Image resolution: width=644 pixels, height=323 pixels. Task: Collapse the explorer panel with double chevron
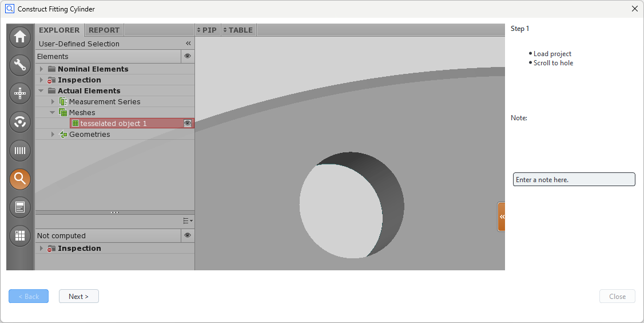[x=188, y=44]
